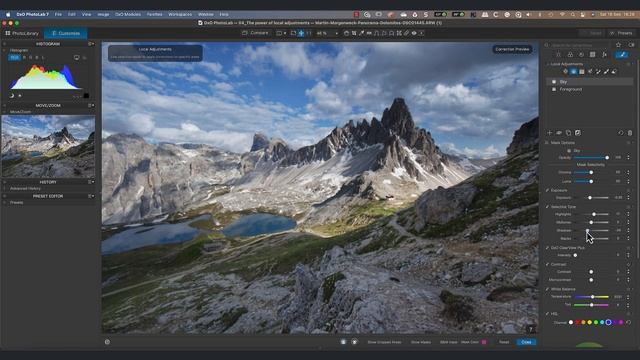Open the Watermark and Effects fx icon

click(604, 54)
